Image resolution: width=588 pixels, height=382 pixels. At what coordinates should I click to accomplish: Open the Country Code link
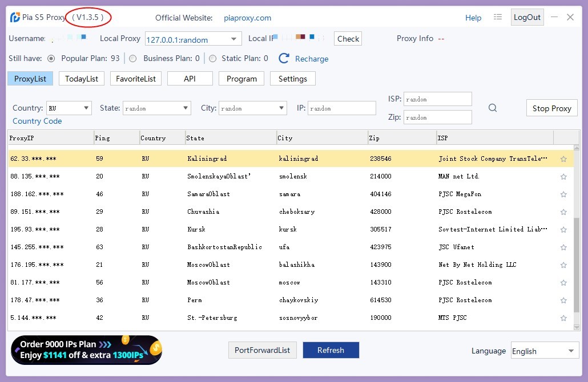click(x=37, y=121)
